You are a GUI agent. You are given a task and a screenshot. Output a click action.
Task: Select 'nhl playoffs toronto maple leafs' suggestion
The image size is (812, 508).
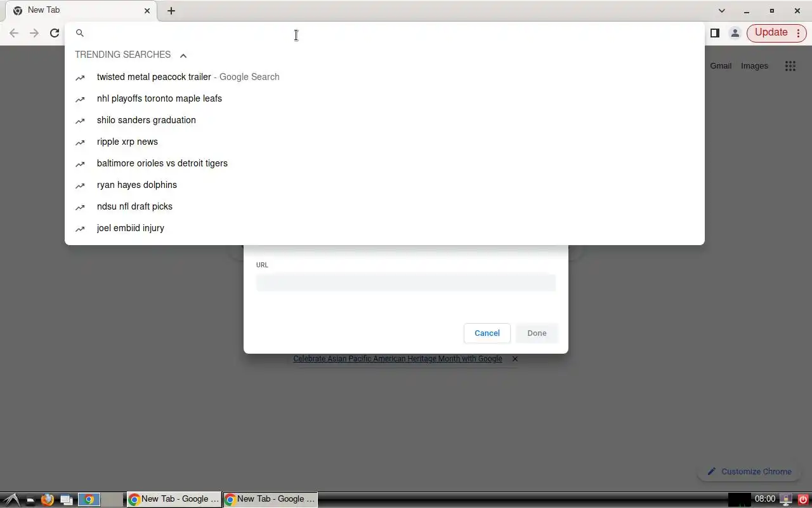[384, 98]
